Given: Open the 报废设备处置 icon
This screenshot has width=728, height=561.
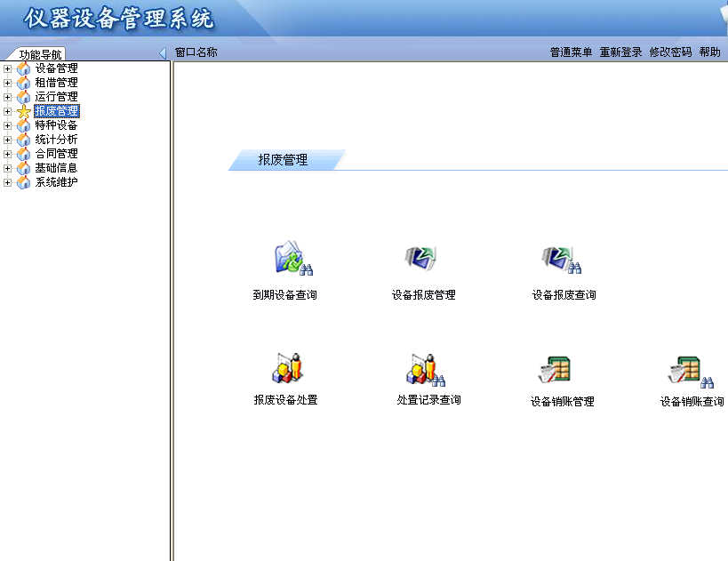Looking at the screenshot, I should click(288, 368).
